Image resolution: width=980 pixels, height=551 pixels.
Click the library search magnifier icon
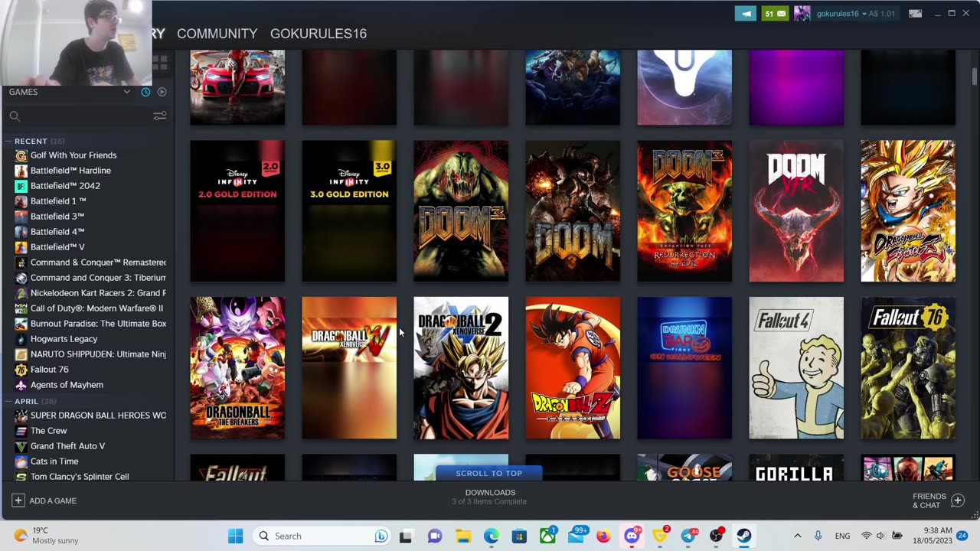coord(15,116)
